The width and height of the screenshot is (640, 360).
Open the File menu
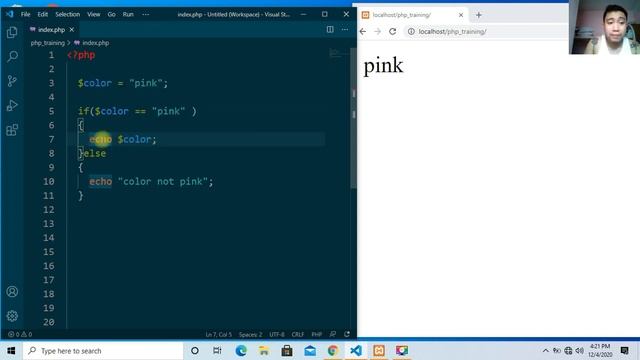(25, 14)
